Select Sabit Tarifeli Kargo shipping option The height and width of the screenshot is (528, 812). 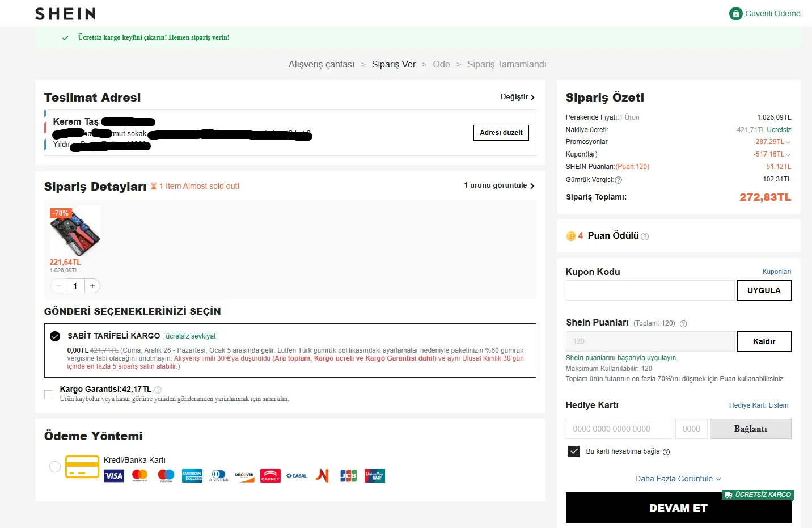pyautogui.click(x=55, y=336)
